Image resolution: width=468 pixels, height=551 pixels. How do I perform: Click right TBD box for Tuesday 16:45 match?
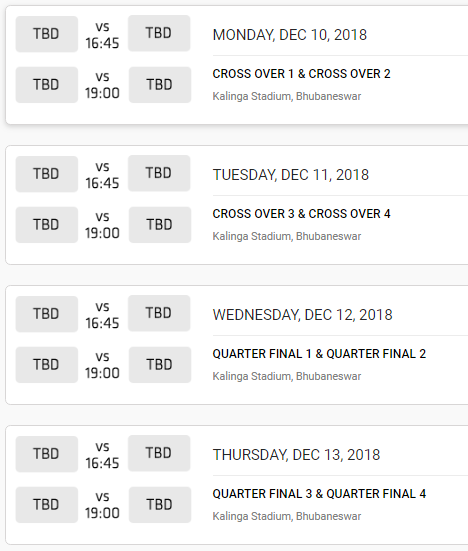click(x=159, y=173)
